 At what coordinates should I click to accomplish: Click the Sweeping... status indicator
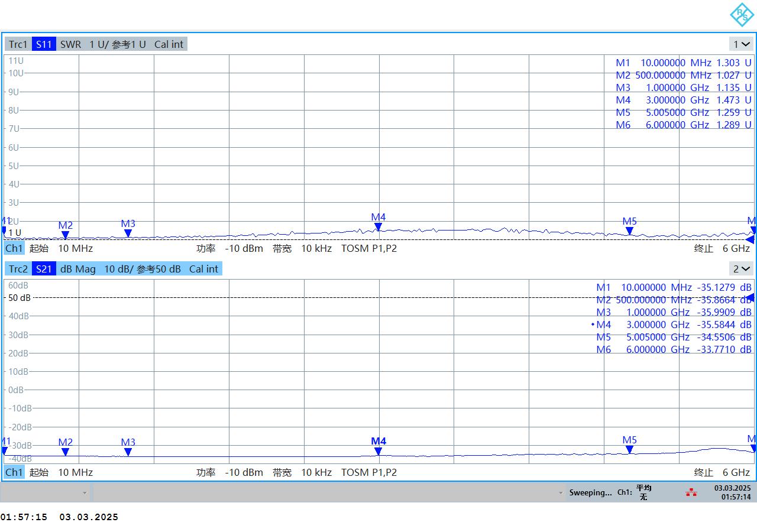tap(590, 492)
